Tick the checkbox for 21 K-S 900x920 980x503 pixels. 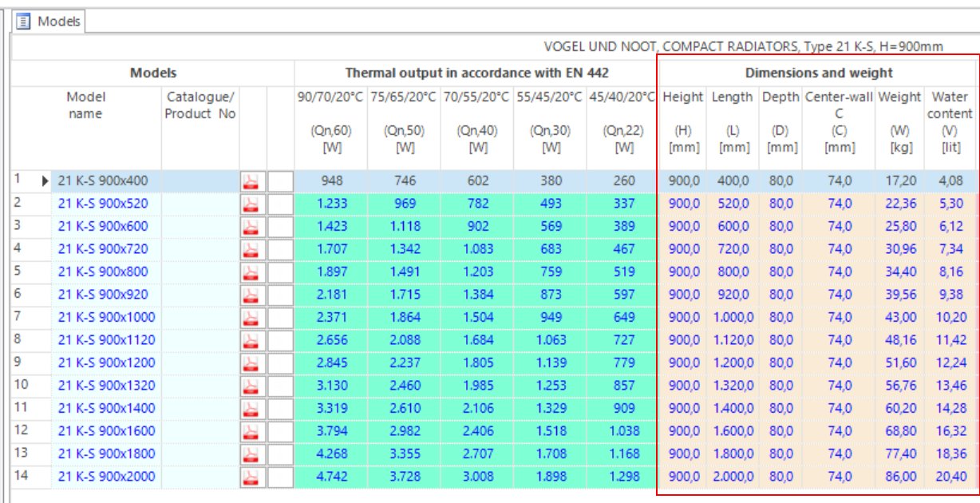coord(280,295)
